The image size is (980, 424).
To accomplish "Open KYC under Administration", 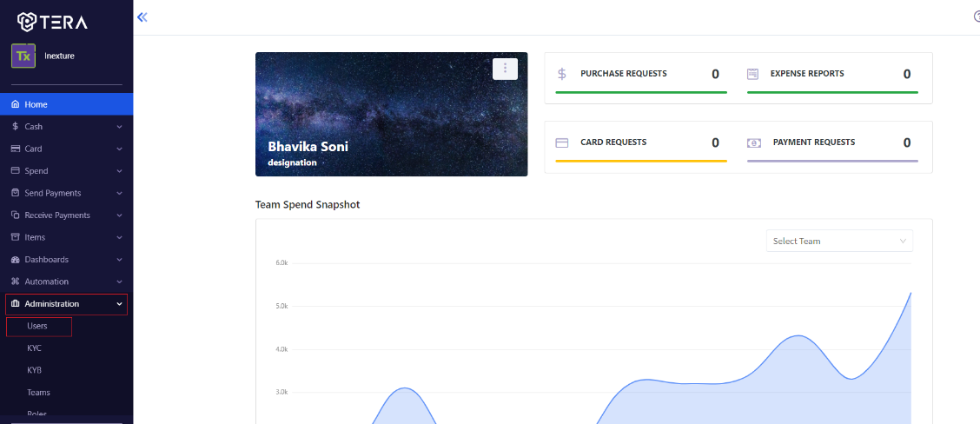I will (35, 348).
